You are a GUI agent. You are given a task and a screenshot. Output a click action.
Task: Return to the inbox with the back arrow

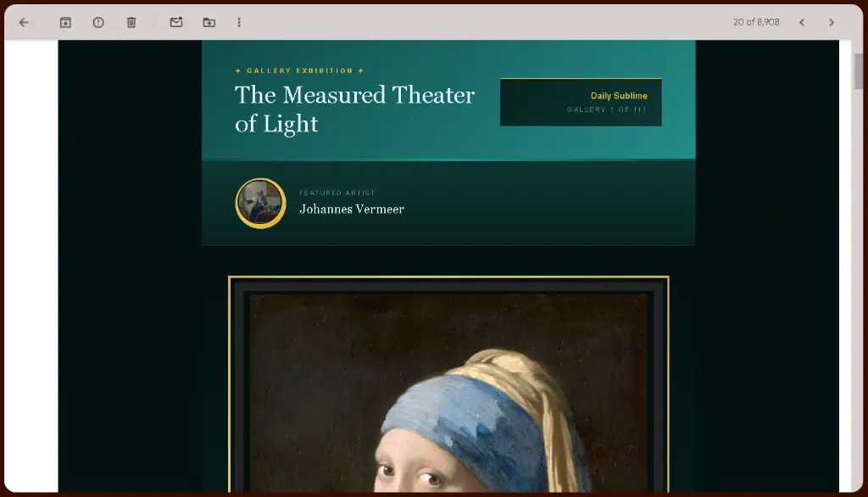(23, 22)
